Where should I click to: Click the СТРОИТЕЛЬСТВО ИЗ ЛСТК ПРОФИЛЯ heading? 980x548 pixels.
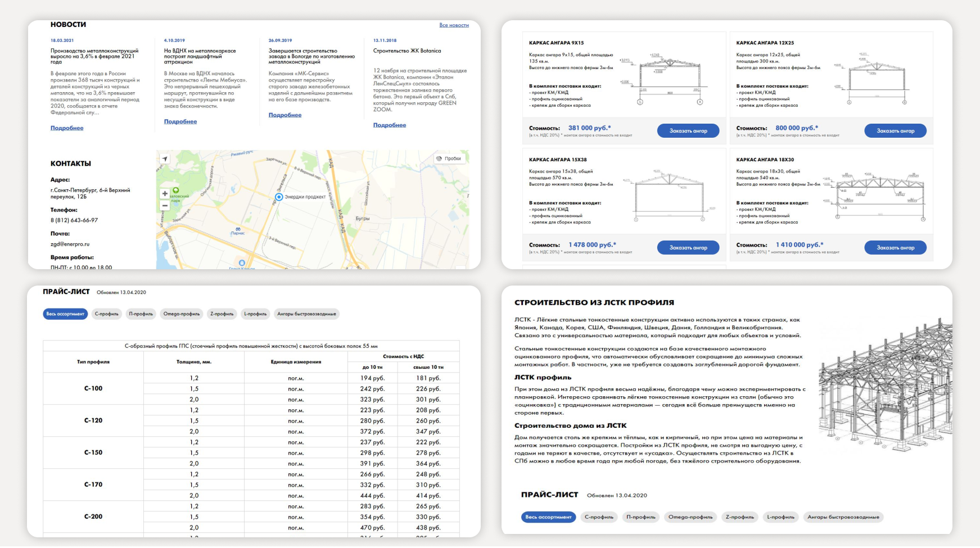pos(594,302)
